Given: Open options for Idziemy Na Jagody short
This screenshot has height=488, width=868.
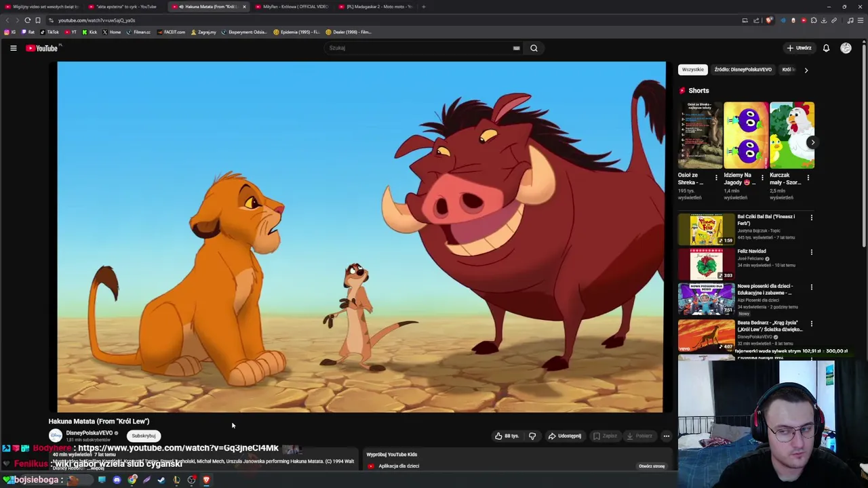Looking at the screenshot, I should 762,178.
